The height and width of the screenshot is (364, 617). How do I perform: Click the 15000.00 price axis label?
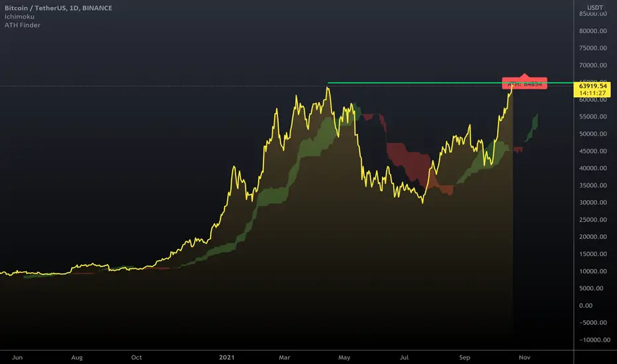[x=593, y=254]
